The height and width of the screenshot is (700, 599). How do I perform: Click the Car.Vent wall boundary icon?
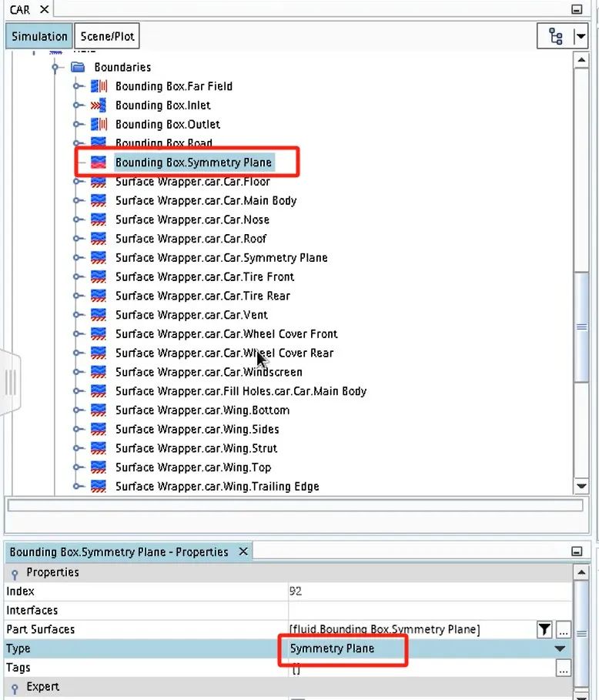tap(99, 315)
